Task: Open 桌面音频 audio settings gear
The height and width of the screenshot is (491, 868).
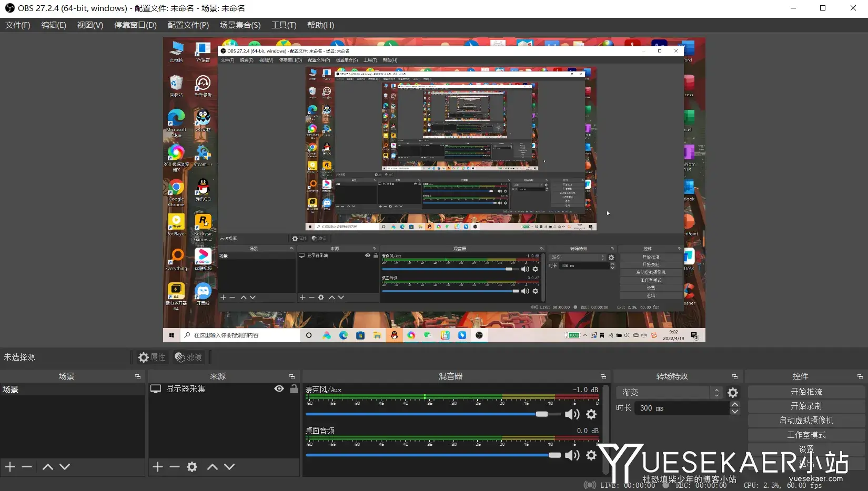Action: (x=591, y=455)
